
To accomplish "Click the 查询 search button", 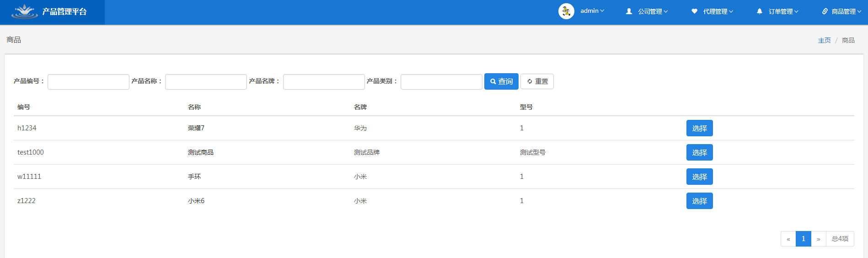I will (501, 81).
